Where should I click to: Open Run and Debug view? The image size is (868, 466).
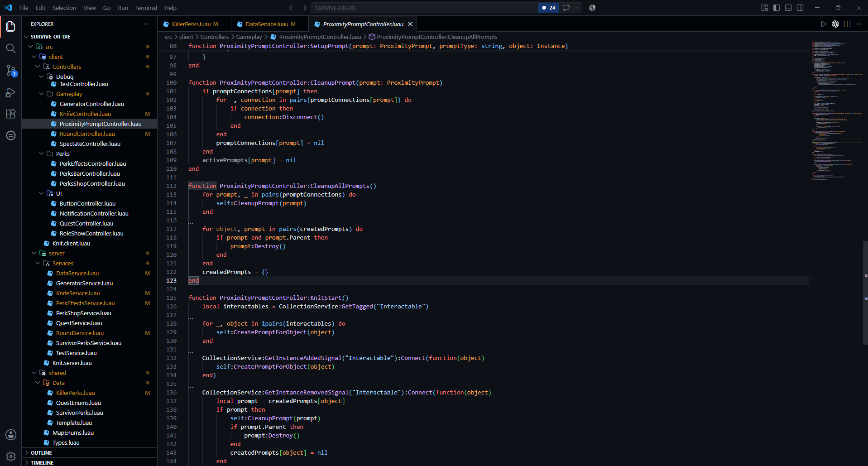pos(11,92)
